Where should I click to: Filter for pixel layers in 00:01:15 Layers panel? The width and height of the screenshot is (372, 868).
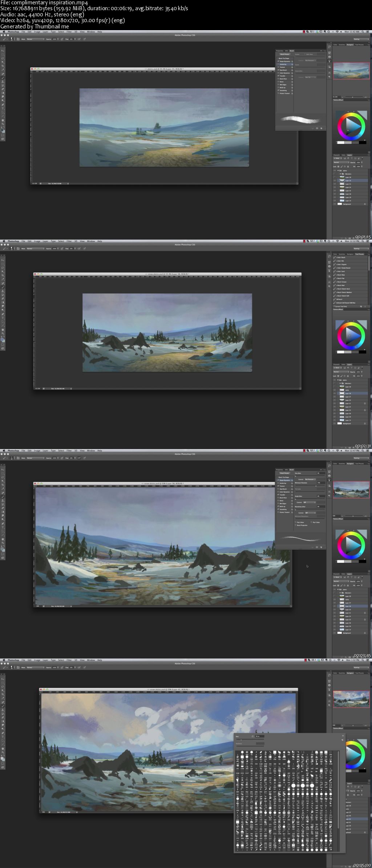click(x=345, y=159)
